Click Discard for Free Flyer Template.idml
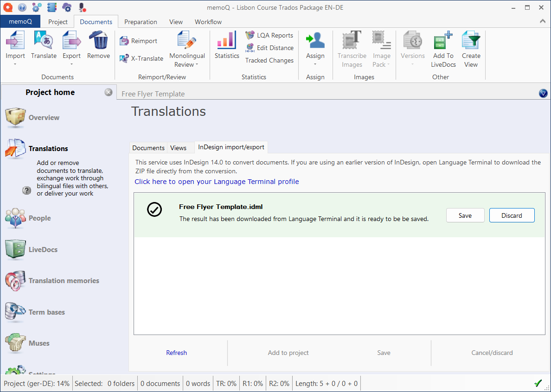The width and height of the screenshot is (551, 392). (x=512, y=215)
